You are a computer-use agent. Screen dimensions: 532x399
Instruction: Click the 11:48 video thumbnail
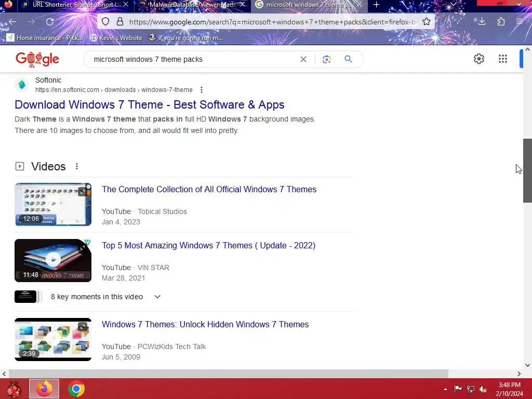[x=53, y=261]
